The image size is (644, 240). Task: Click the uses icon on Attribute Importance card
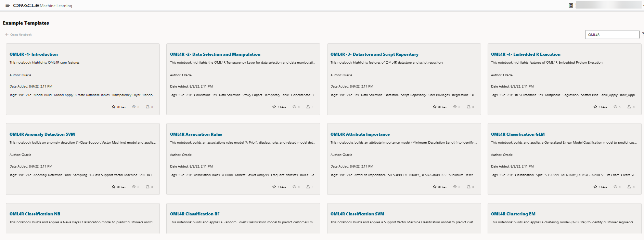[x=468, y=187]
